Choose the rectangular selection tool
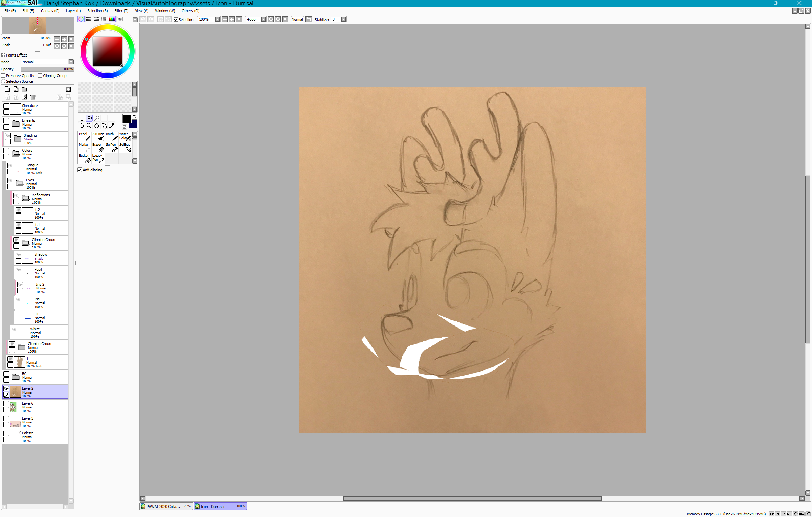 tap(82, 118)
